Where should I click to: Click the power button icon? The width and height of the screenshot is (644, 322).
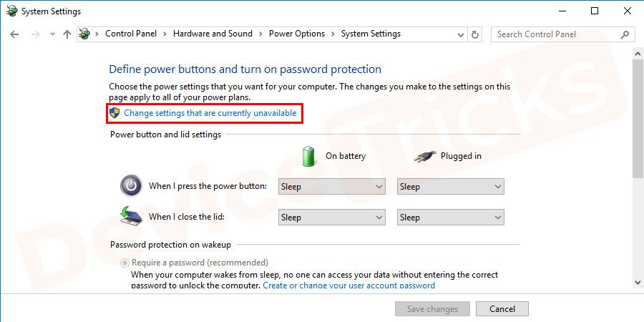pos(131,186)
